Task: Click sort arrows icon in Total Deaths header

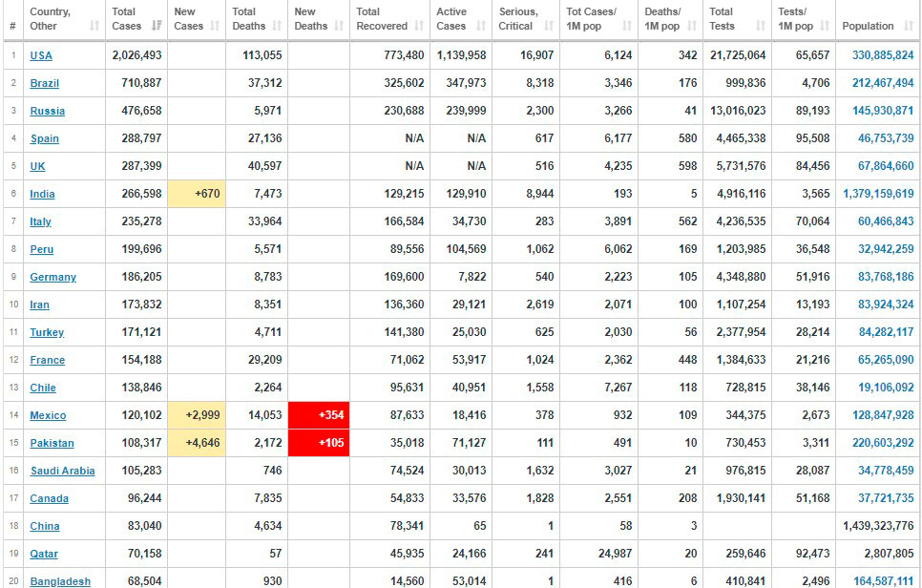Action: click(x=278, y=26)
